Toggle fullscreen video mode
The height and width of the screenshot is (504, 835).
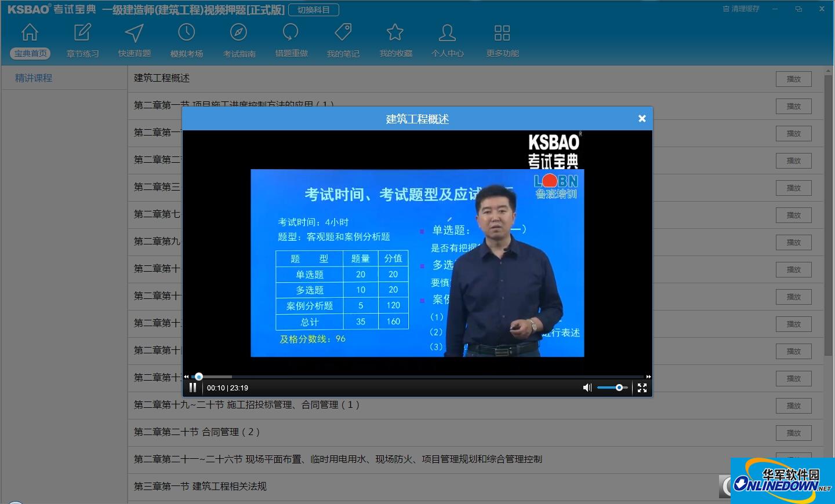642,388
